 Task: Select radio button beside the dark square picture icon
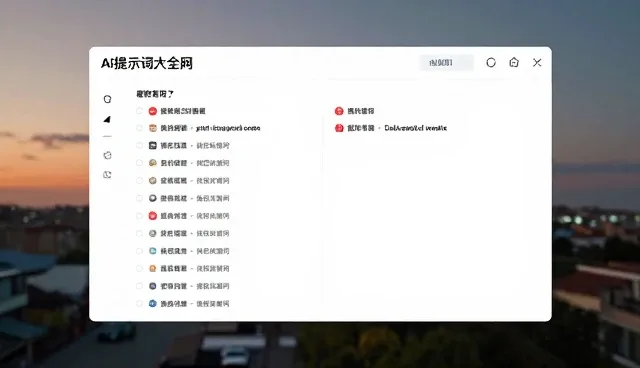click(x=139, y=145)
